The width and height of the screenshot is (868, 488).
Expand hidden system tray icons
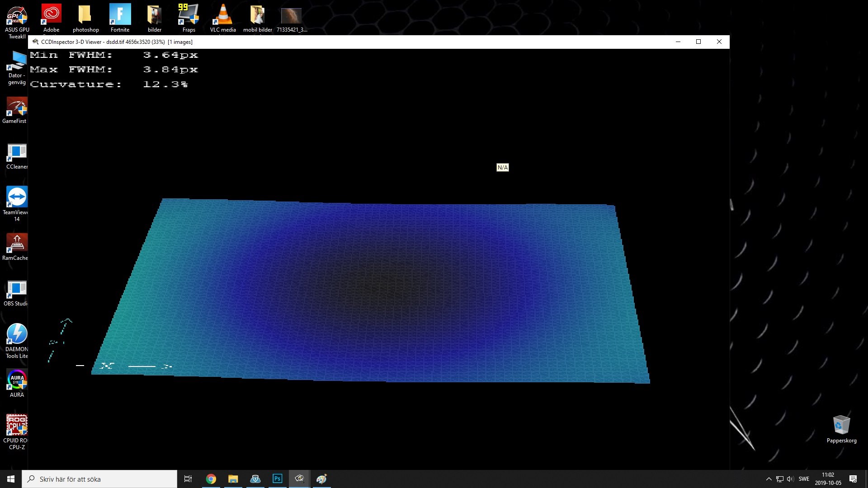pos(769,479)
